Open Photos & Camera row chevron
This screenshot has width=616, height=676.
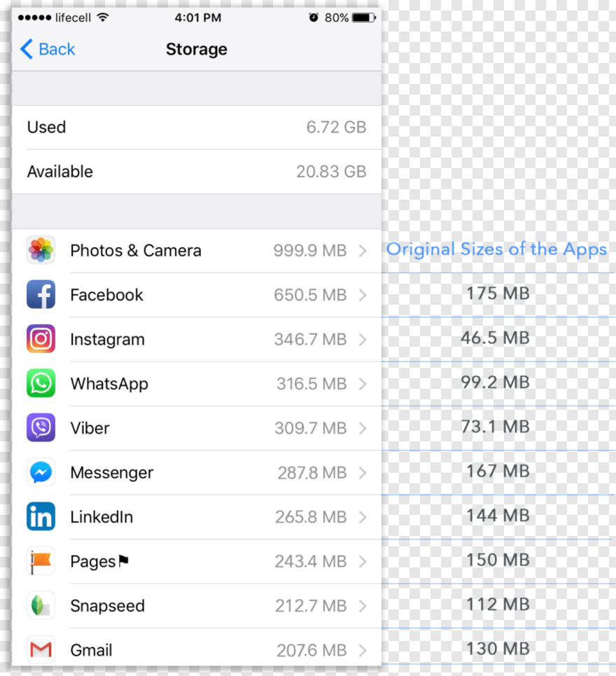click(x=363, y=251)
